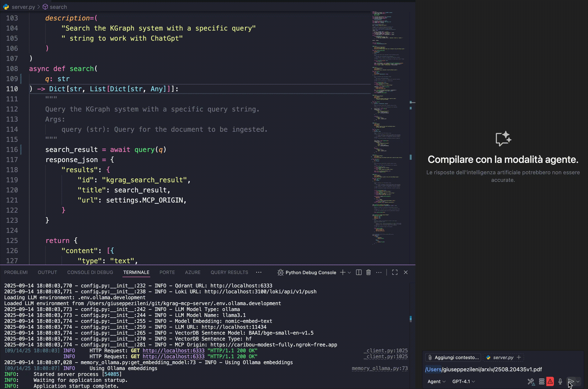Open the first localhost:6333 link in terminal
This screenshot has width=588, height=389.
click(x=173, y=351)
